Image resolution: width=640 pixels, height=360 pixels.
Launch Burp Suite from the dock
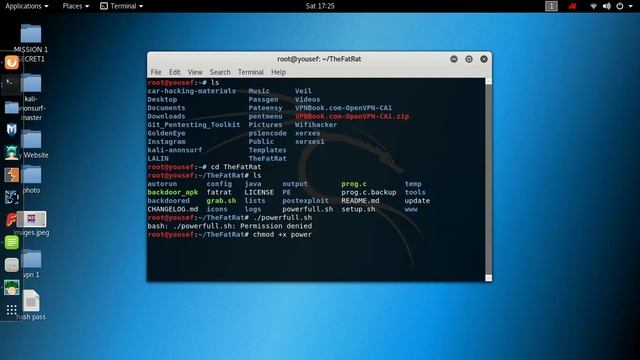tap(11, 175)
